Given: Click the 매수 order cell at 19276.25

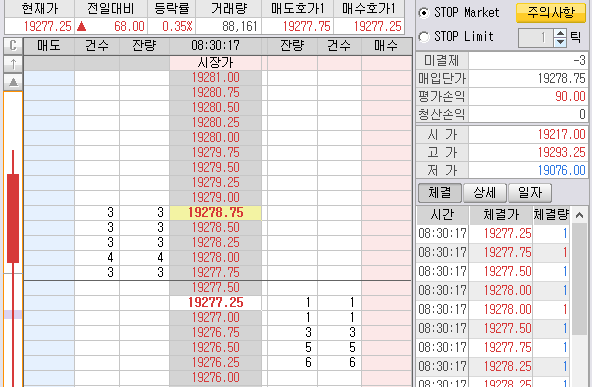Looking at the screenshot, I should 386,362.
